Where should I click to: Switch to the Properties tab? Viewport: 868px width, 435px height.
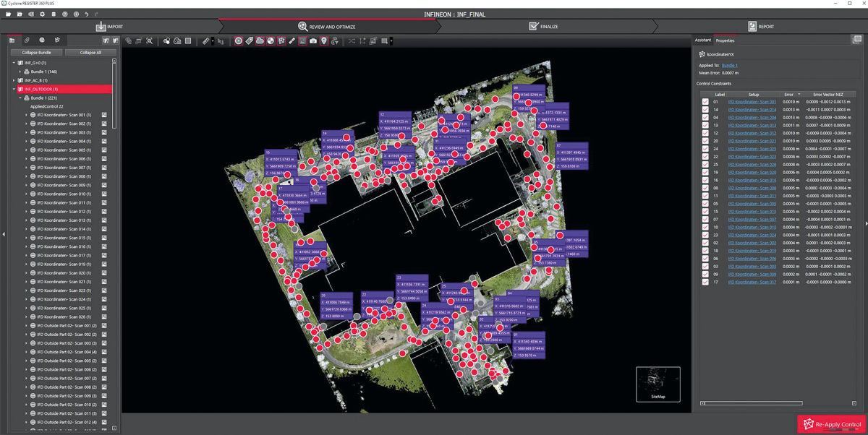[725, 40]
